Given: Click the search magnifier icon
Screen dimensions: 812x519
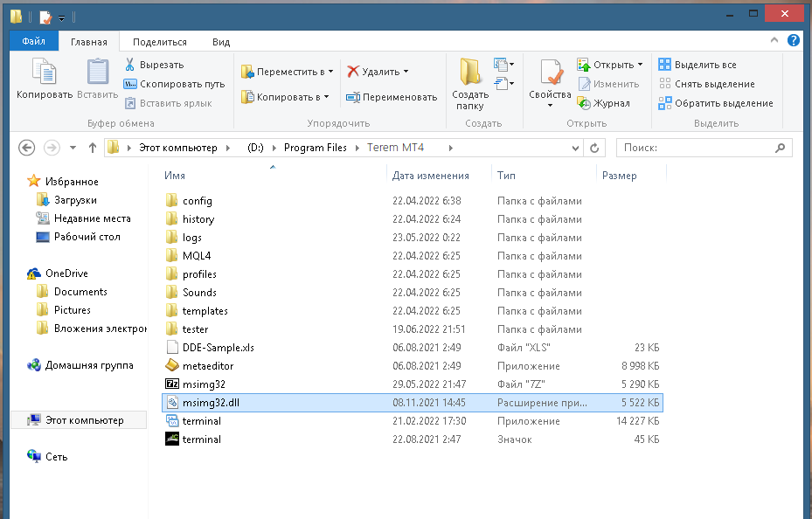Looking at the screenshot, I should [x=780, y=148].
